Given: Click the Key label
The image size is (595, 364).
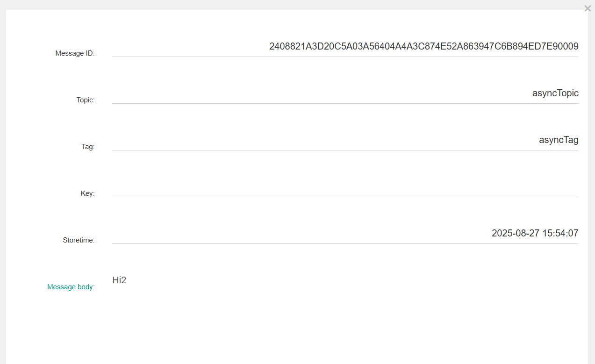Looking at the screenshot, I should 87,193.
